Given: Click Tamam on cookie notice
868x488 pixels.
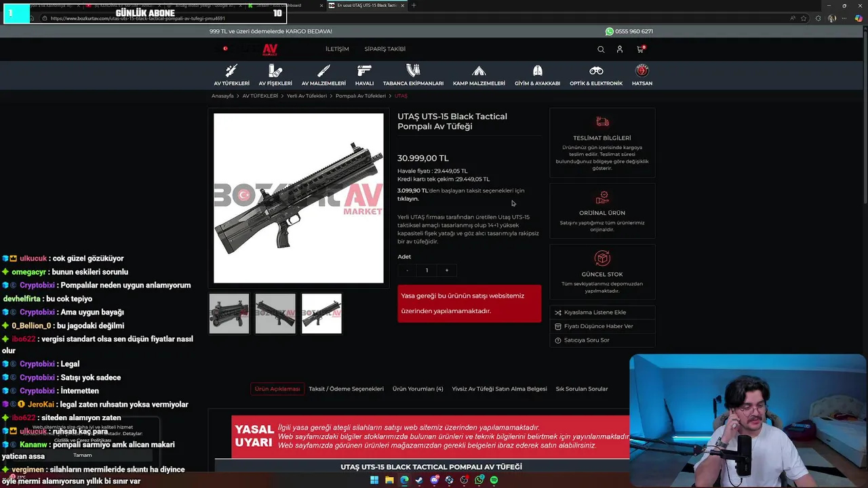Looking at the screenshot, I should [x=82, y=455].
